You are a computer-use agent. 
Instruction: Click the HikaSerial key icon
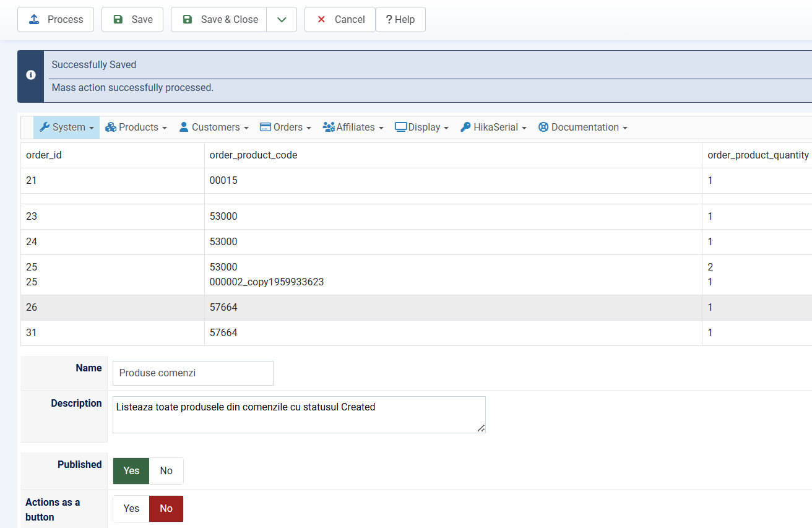click(465, 127)
